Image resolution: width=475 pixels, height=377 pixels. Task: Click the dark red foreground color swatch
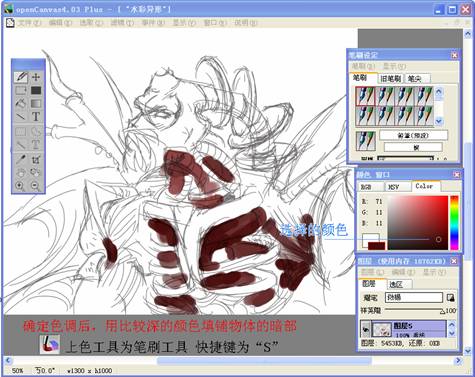(377, 246)
